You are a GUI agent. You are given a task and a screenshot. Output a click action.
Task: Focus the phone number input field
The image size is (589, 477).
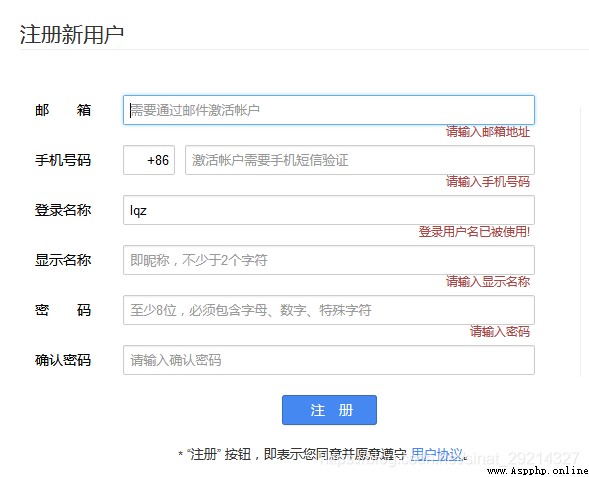(360, 160)
